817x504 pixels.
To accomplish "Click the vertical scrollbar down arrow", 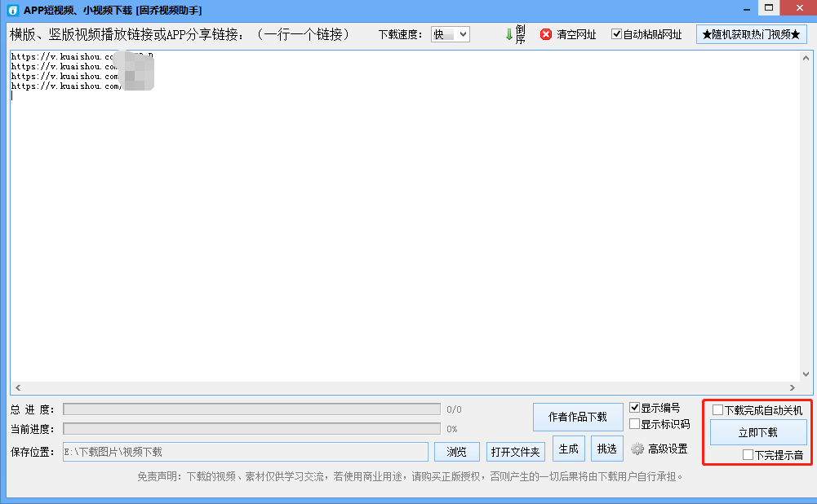I will coord(806,374).
